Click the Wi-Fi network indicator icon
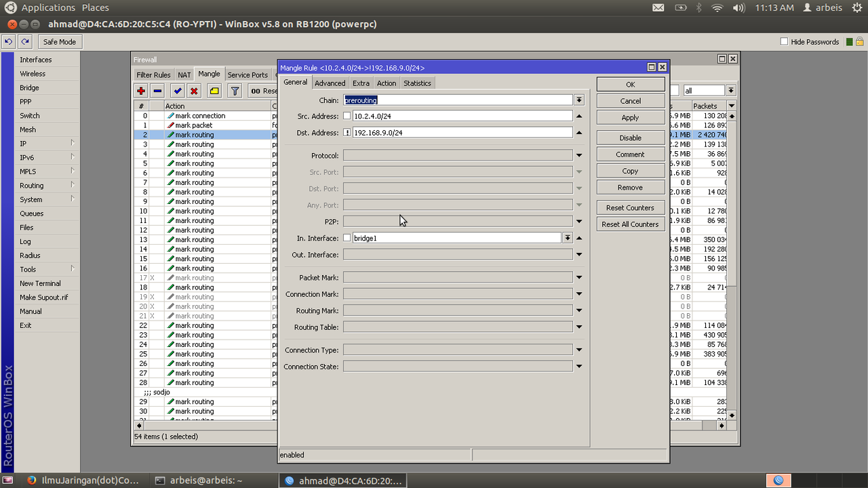This screenshot has height=488, width=868. pyautogui.click(x=717, y=7)
